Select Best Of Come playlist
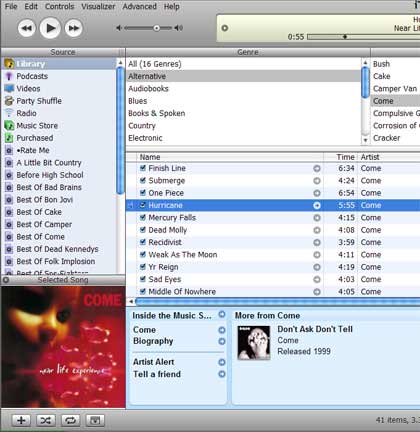Image resolution: width=420 pixels, height=432 pixels. pyautogui.click(x=59, y=236)
